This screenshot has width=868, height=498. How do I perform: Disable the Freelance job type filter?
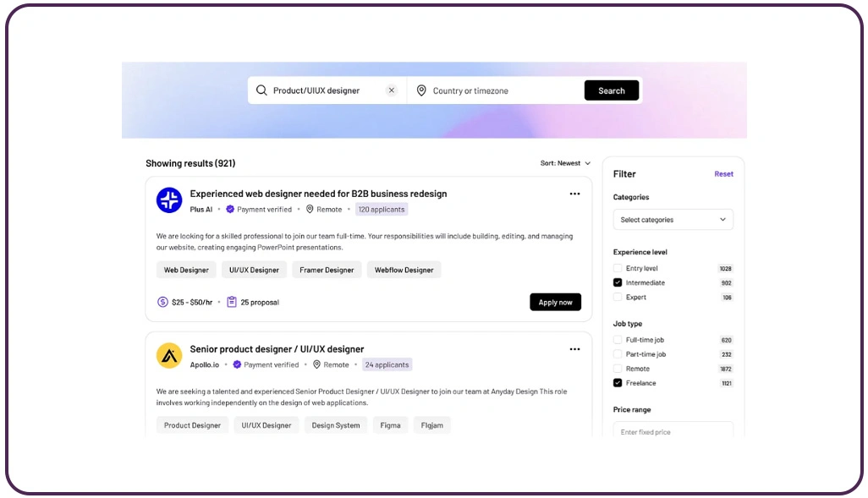[617, 383]
